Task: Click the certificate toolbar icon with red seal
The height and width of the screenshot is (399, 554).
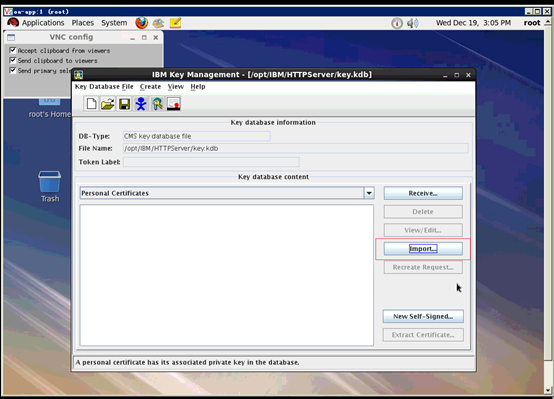Action: pyautogui.click(x=173, y=104)
